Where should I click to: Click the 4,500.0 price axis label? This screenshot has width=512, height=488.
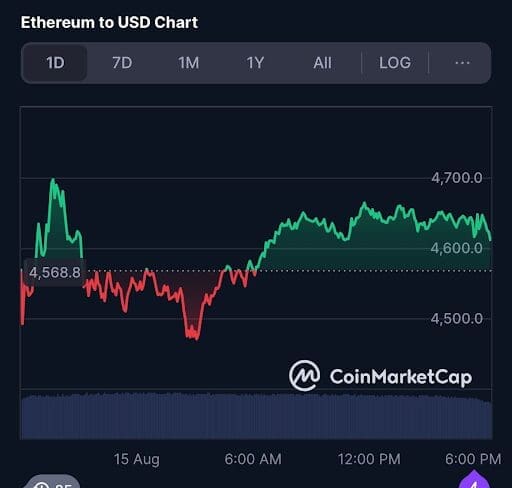(x=457, y=319)
